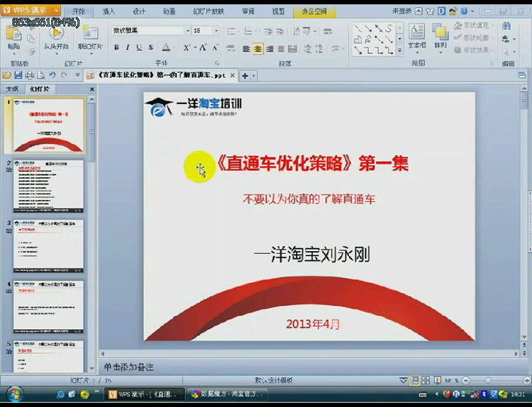This screenshot has width=532, height=407.
Task: Open the font group dialog launcher
Action: click(217, 63)
